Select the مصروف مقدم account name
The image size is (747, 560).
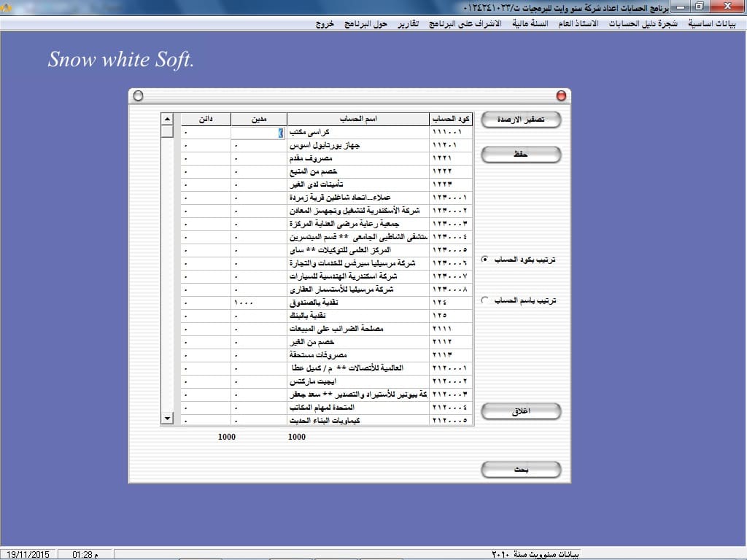(311, 158)
